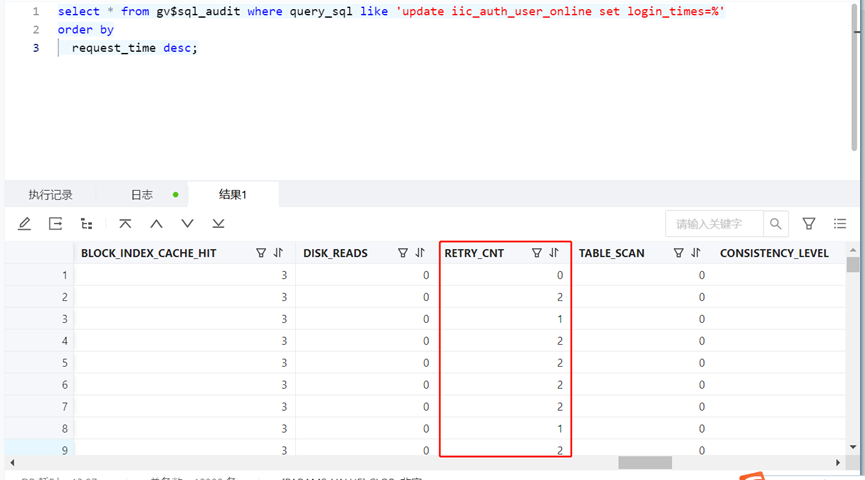
Task: Click the 'order by' line in editor
Action: 86,30
